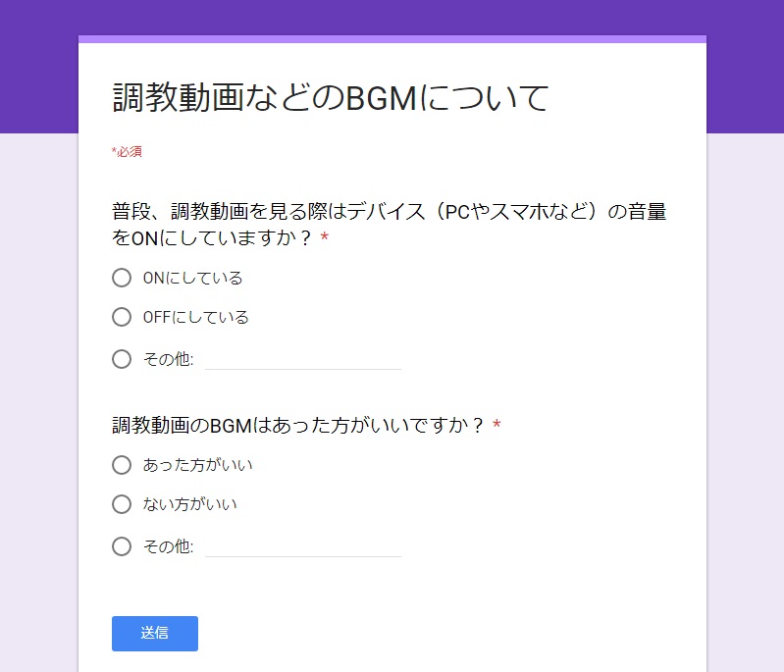Click the red asterisk after the BGM question
Image resolution: width=784 pixels, height=672 pixels.
pos(497,424)
